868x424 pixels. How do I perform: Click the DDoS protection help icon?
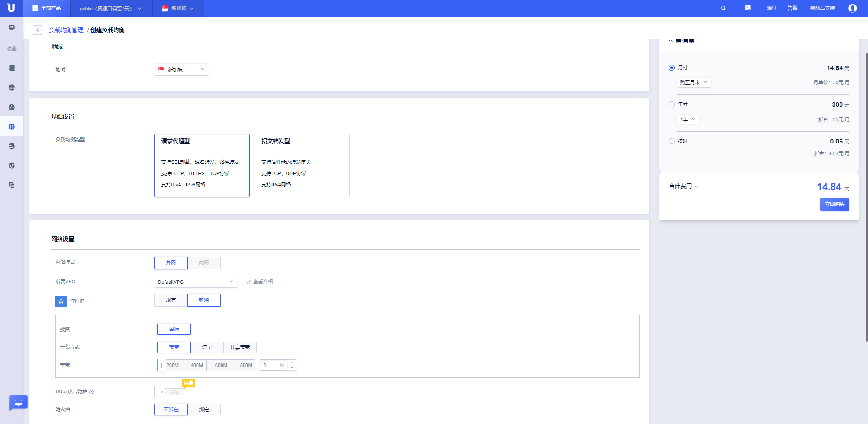91,392
